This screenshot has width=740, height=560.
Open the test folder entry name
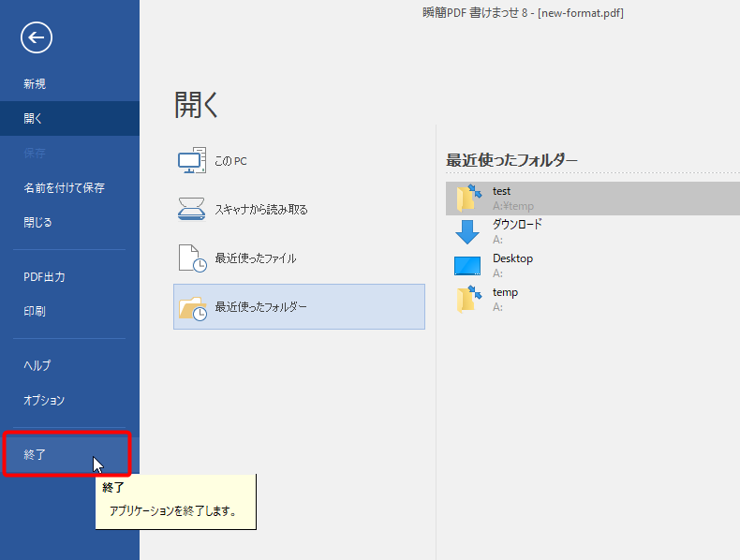501,191
